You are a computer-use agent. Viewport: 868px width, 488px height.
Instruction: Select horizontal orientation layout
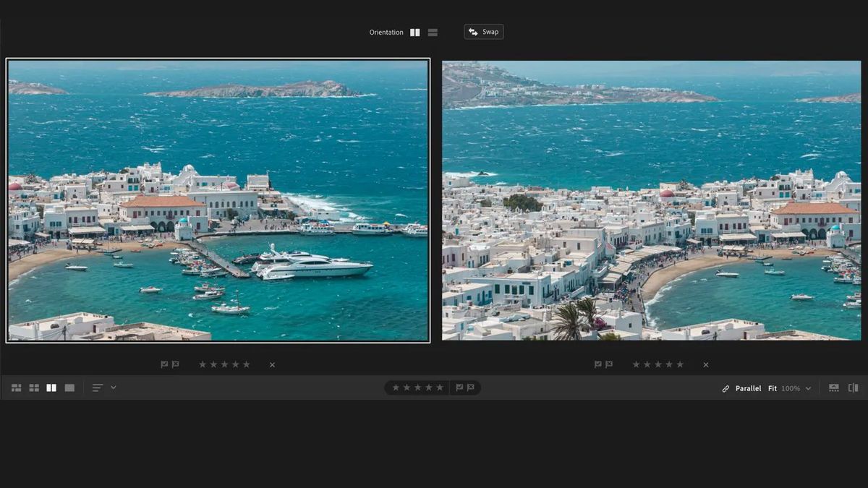pyautogui.click(x=433, y=32)
